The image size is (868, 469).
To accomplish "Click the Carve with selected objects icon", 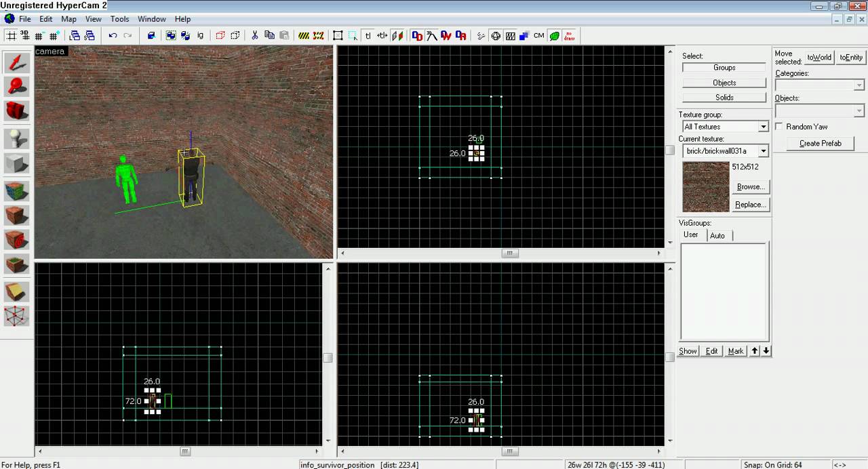I will point(151,35).
